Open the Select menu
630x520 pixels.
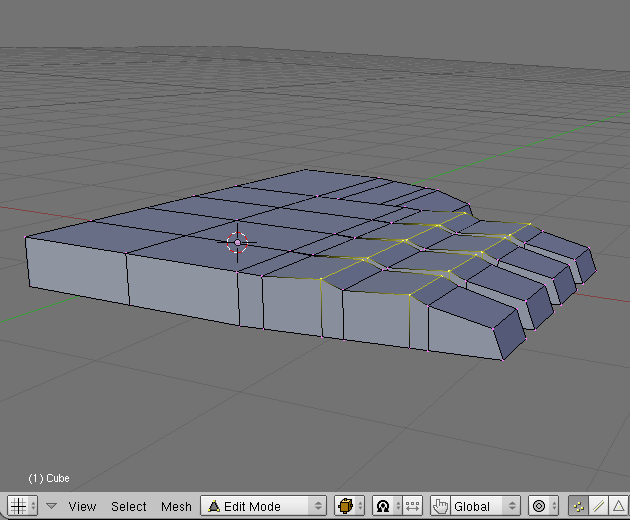pos(129,506)
